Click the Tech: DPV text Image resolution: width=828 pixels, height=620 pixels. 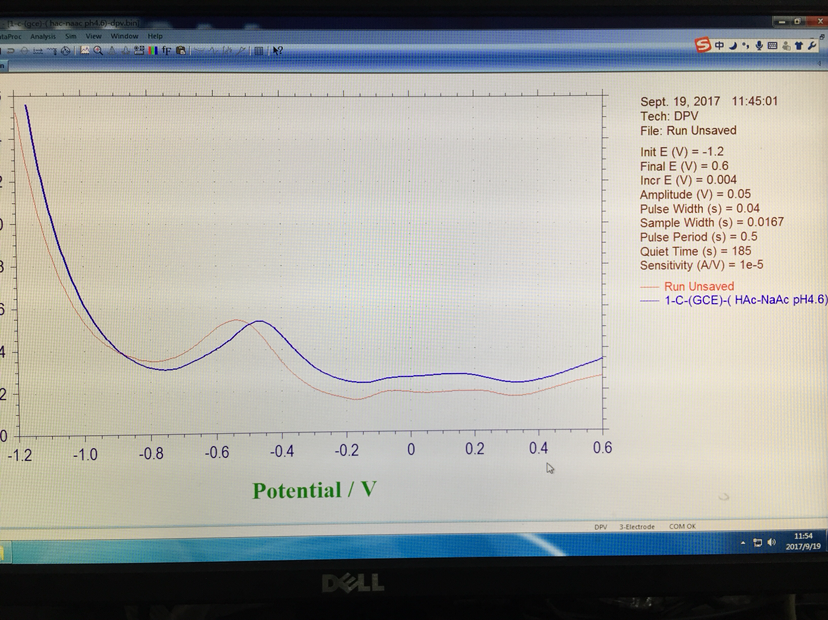tap(669, 116)
